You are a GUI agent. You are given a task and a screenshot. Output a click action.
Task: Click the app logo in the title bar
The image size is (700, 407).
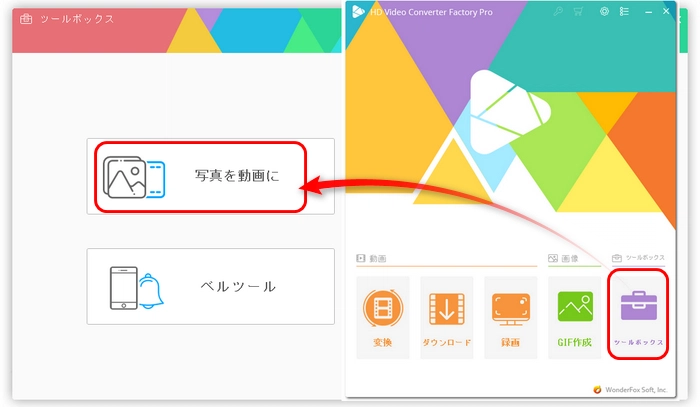[x=358, y=11]
